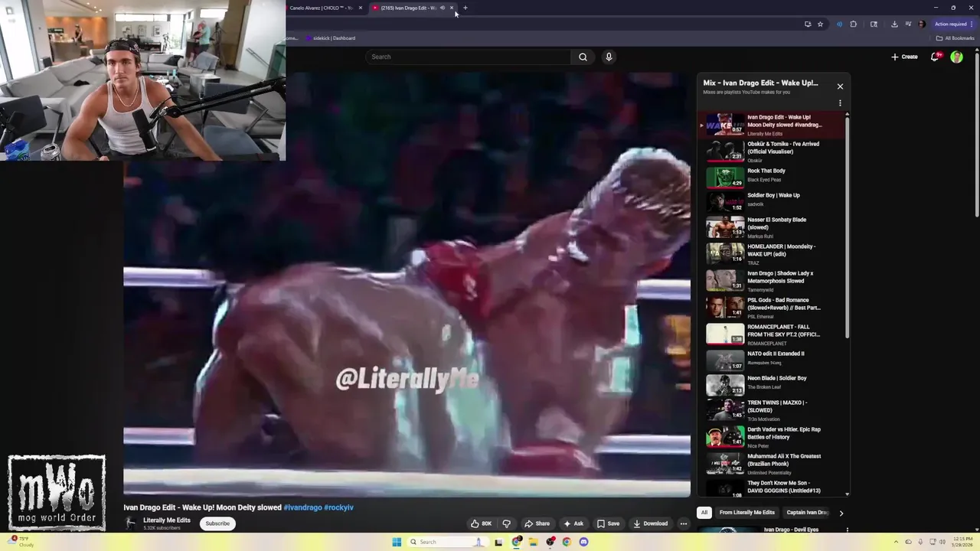Start voice search with microphone icon
Screen dimensions: 980x551
tap(609, 57)
